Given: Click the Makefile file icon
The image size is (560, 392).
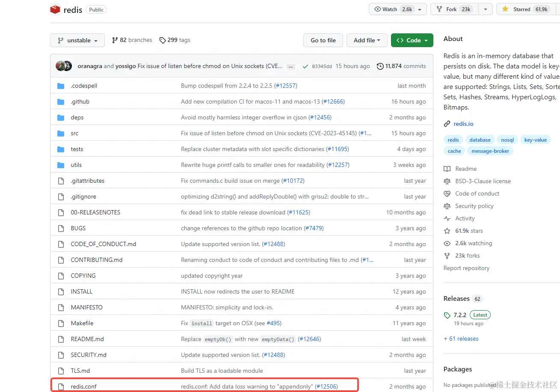Looking at the screenshot, I should [x=61, y=324].
